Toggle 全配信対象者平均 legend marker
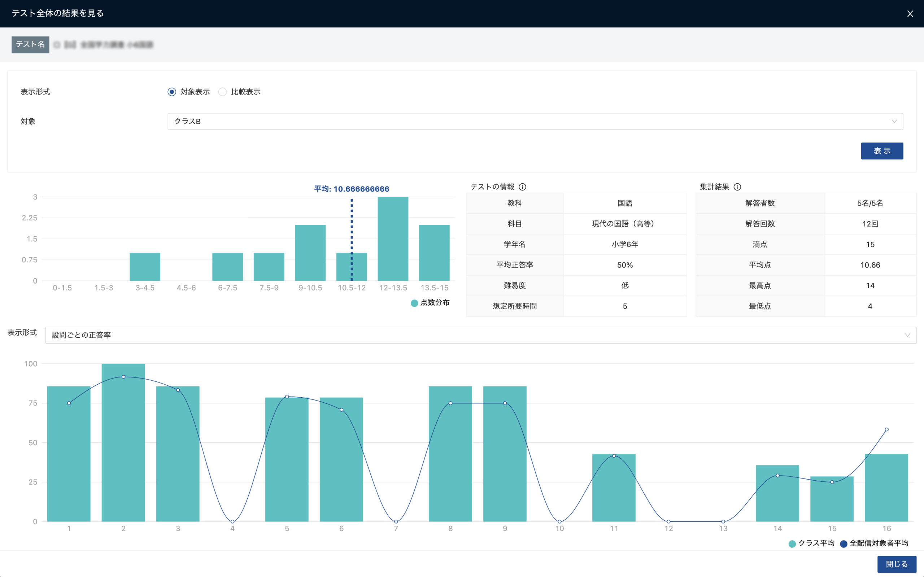The height and width of the screenshot is (577, 924). 844,544
